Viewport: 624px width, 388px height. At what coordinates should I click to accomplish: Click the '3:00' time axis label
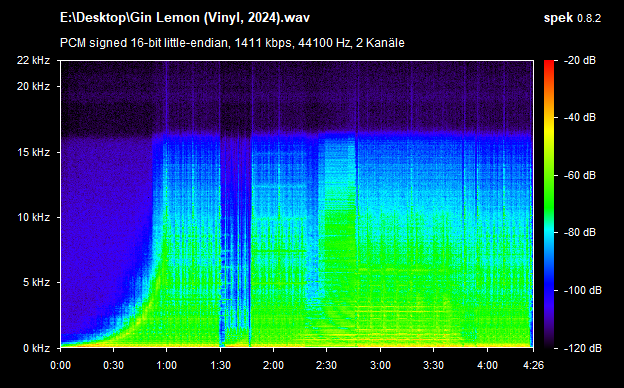380,365
